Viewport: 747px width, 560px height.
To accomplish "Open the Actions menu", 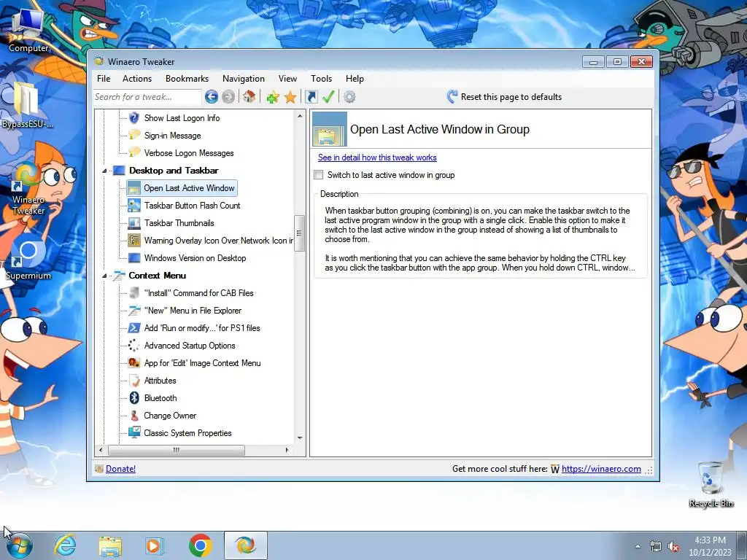I will 137,79.
